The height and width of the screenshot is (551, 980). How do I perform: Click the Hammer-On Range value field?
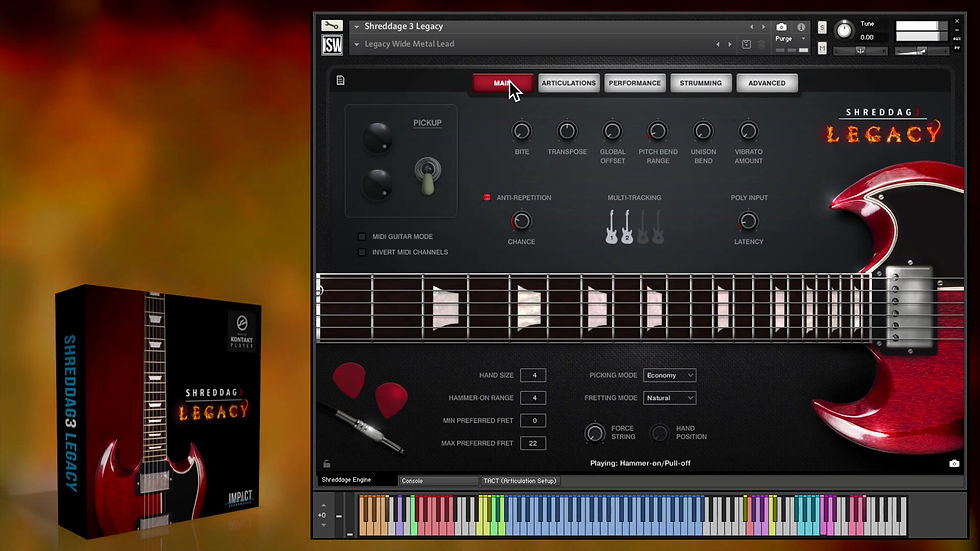pyautogui.click(x=533, y=398)
